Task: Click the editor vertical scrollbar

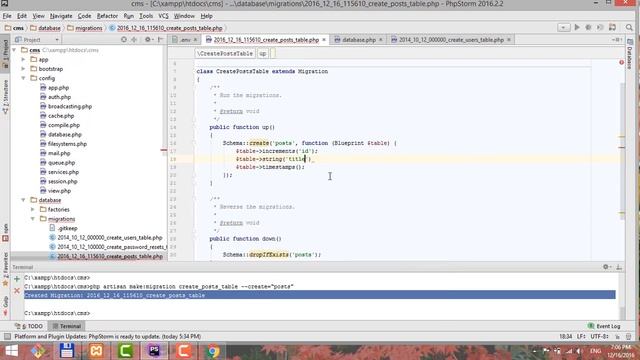Action: [x=622, y=151]
